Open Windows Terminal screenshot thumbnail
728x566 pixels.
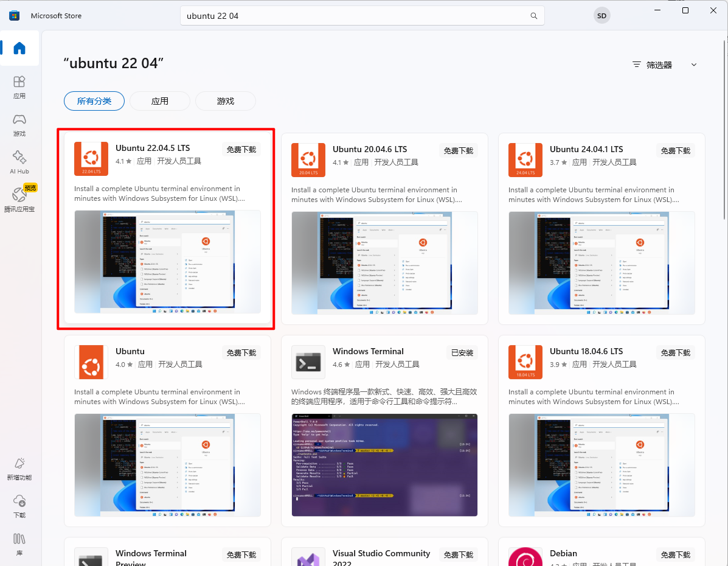(x=384, y=465)
